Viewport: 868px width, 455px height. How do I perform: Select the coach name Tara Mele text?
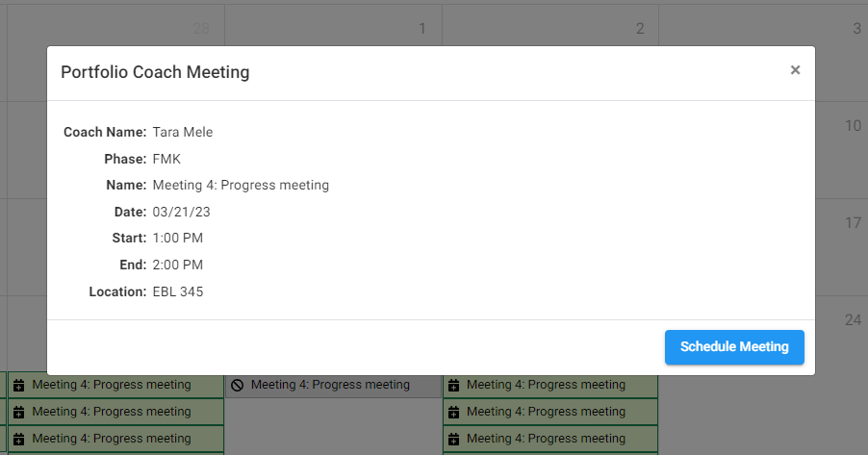tap(183, 132)
